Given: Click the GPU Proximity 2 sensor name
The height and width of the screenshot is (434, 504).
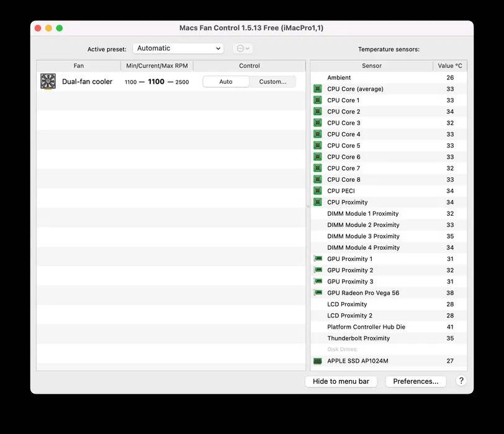Looking at the screenshot, I should [x=350, y=270].
